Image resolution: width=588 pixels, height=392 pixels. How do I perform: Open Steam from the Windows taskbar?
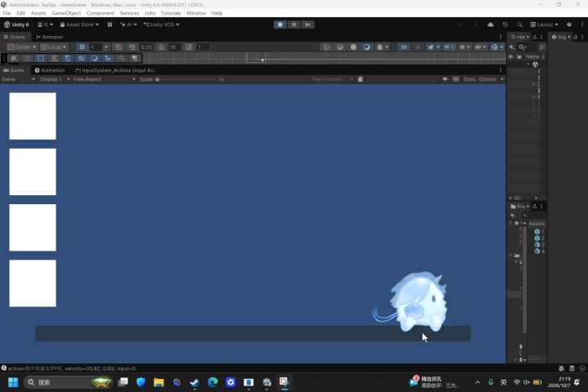[194, 382]
